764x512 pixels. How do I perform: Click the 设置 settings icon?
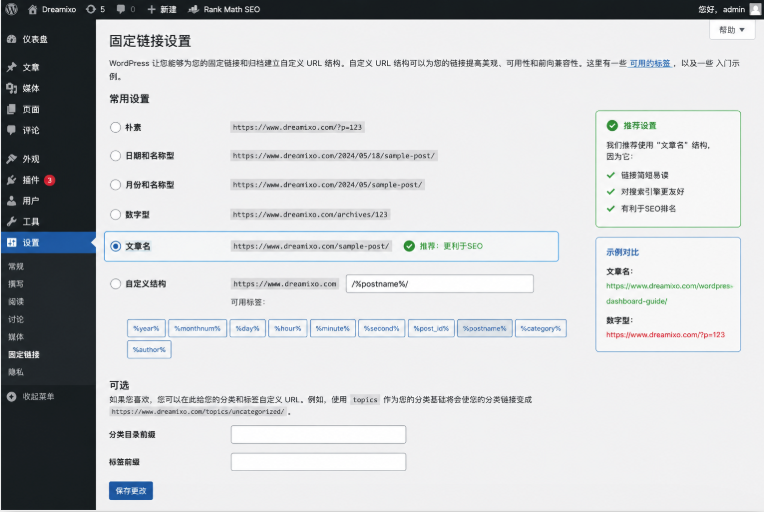(x=12, y=243)
